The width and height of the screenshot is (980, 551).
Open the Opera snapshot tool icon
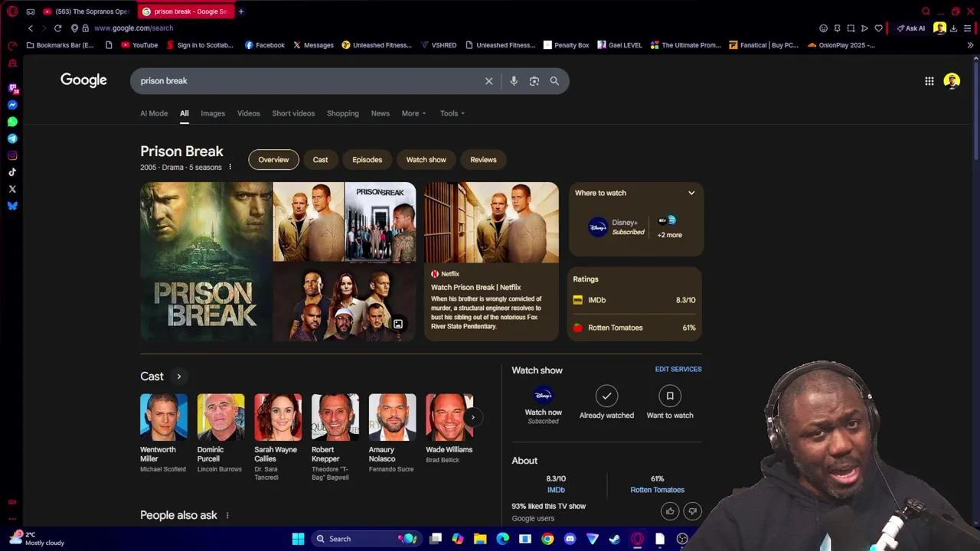[x=851, y=28]
